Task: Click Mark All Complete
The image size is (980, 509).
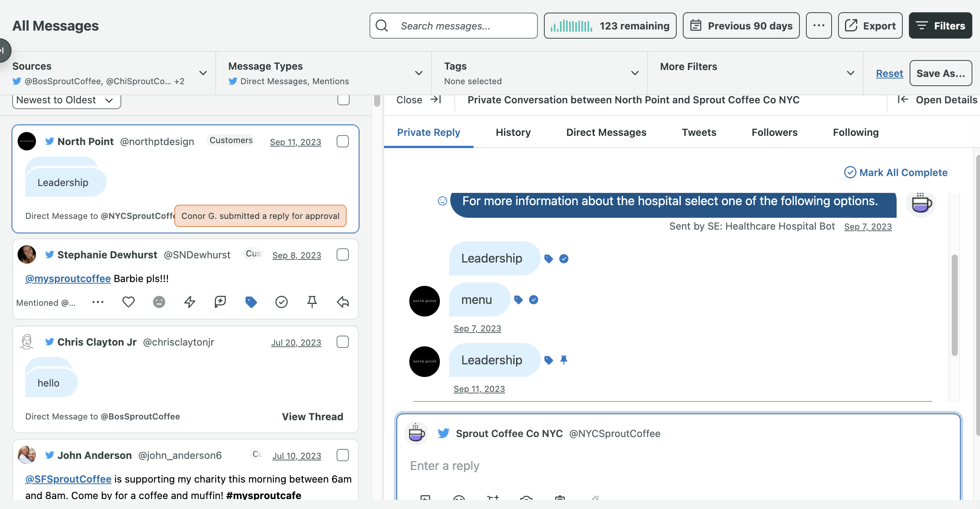Action: click(895, 173)
